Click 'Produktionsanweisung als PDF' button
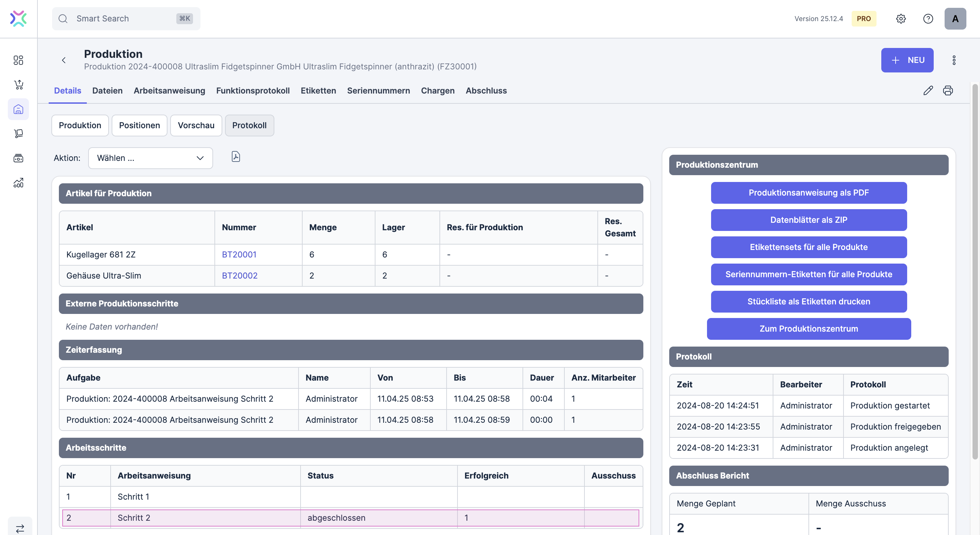The image size is (980, 535). pos(808,193)
